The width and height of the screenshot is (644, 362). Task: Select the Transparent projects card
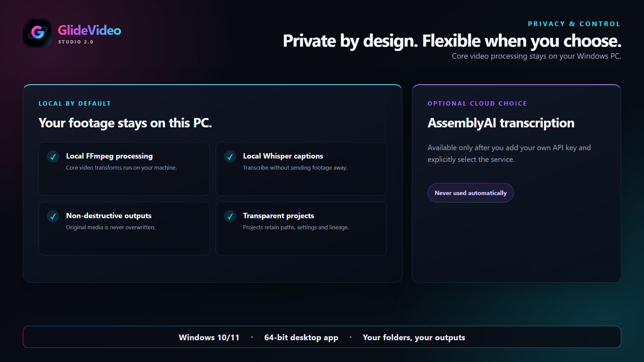pyautogui.click(x=301, y=229)
